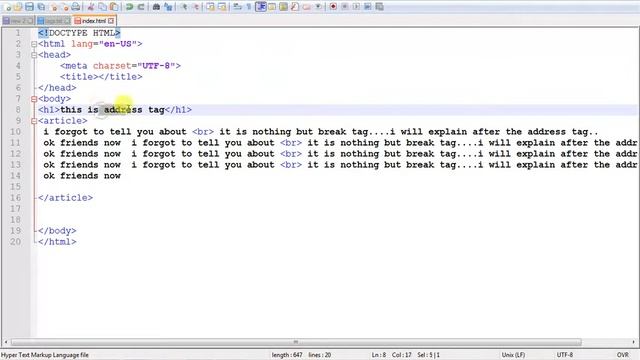This screenshot has height=360, width=640.
Task: Zoom in using the toolbar icon
Action: coord(184,7)
